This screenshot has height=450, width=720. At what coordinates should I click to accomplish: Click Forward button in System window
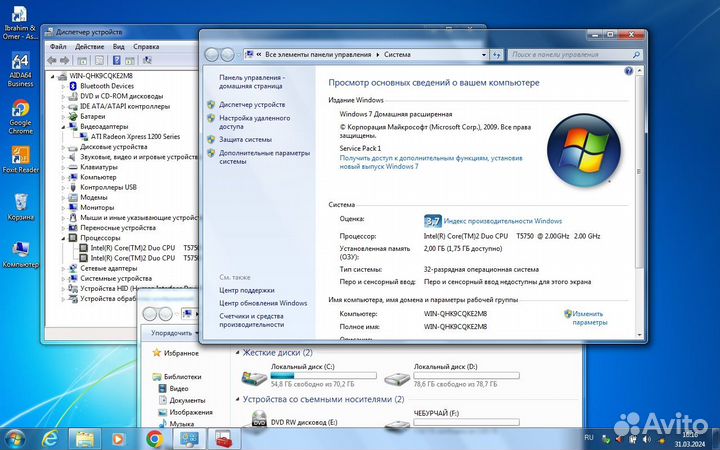(x=227, y=55)
